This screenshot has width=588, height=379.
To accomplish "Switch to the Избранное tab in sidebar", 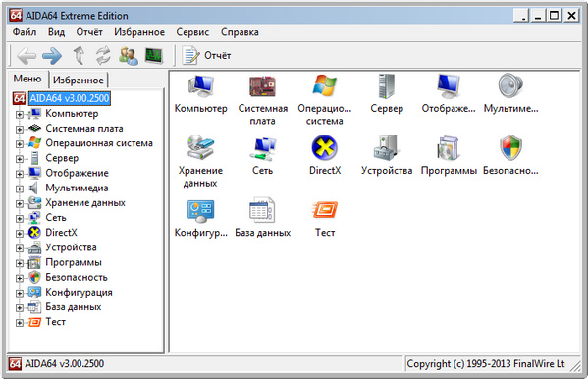I will 78,80.
